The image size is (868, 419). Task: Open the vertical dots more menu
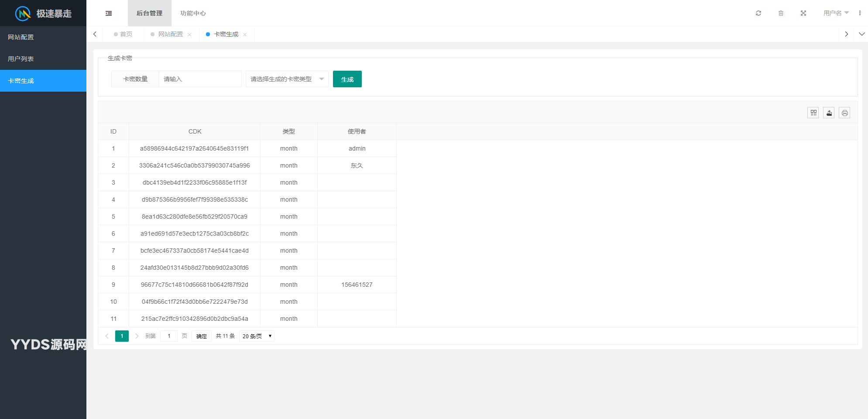860,13
